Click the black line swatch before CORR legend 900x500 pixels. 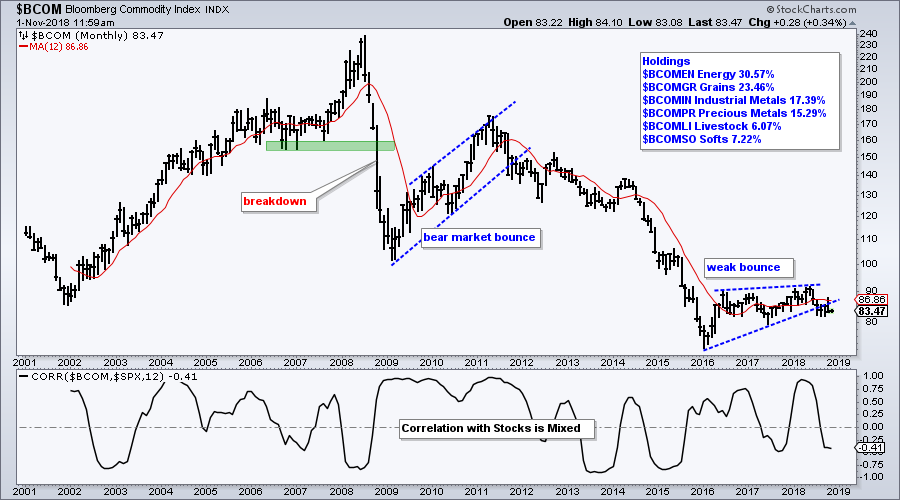click(24, 377)
